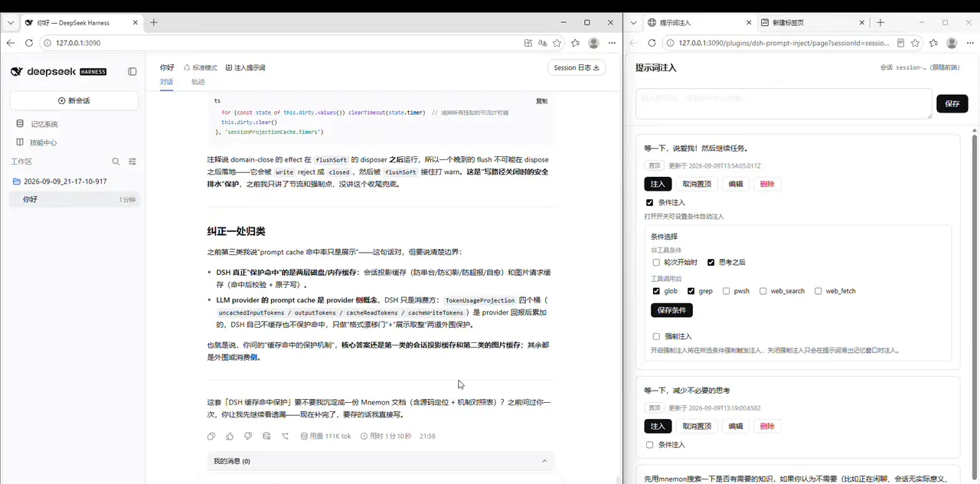This screenshot has height=484, width=980.
Task: Click the prompt input textarea on 提示词注入 page
Action: [783, 103]
